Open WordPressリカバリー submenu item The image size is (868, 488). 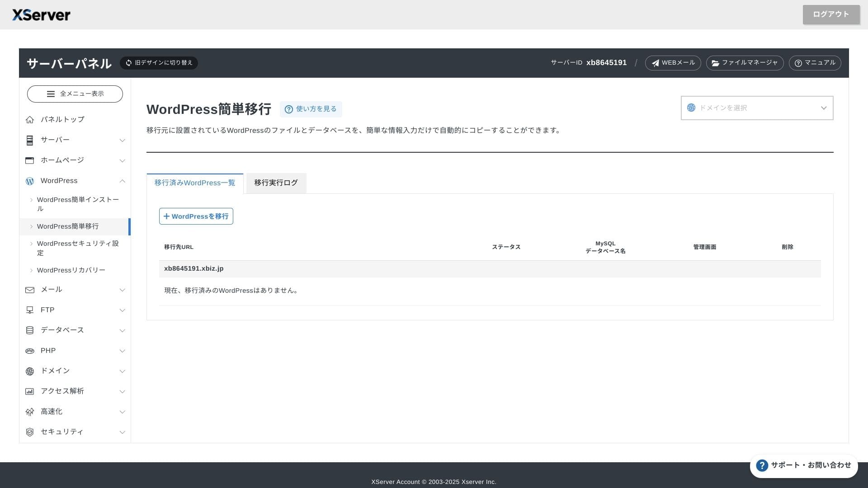coord(75,270)
